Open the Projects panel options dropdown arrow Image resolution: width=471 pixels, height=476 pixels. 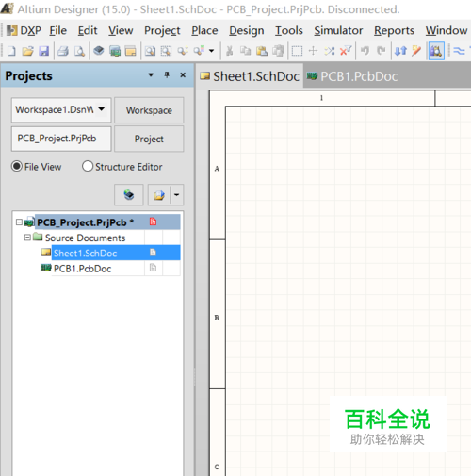151,75
